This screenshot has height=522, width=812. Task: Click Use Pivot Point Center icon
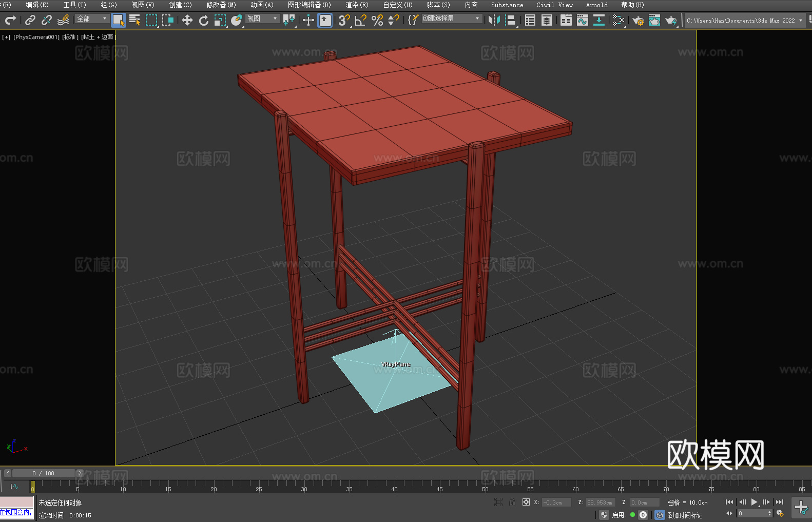(289, 20)
